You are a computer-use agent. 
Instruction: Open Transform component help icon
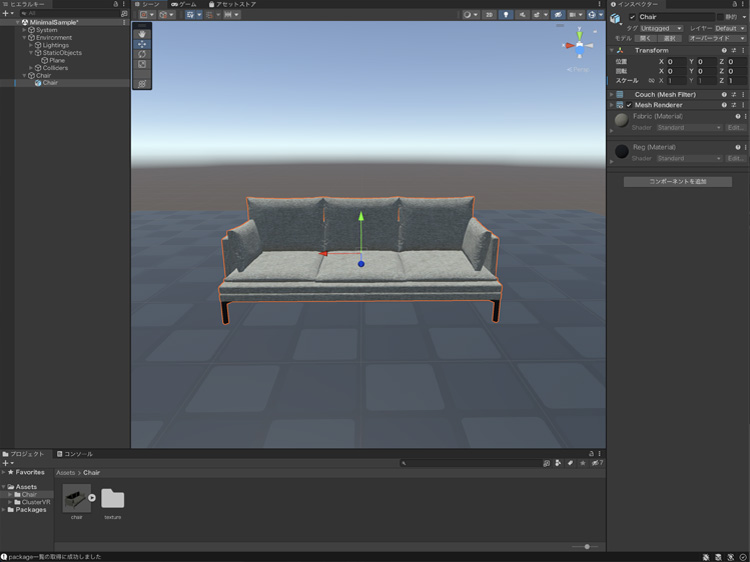[724, 50]
